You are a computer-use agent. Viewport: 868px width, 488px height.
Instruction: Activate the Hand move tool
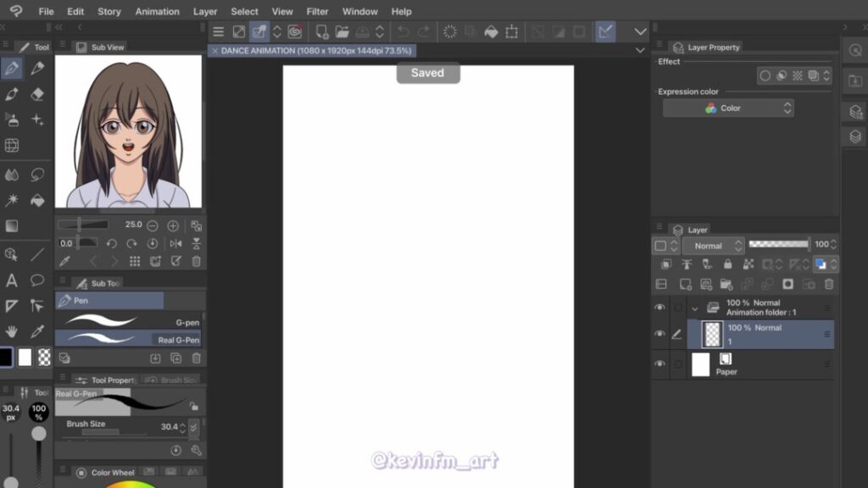click(x=12, y=331)
